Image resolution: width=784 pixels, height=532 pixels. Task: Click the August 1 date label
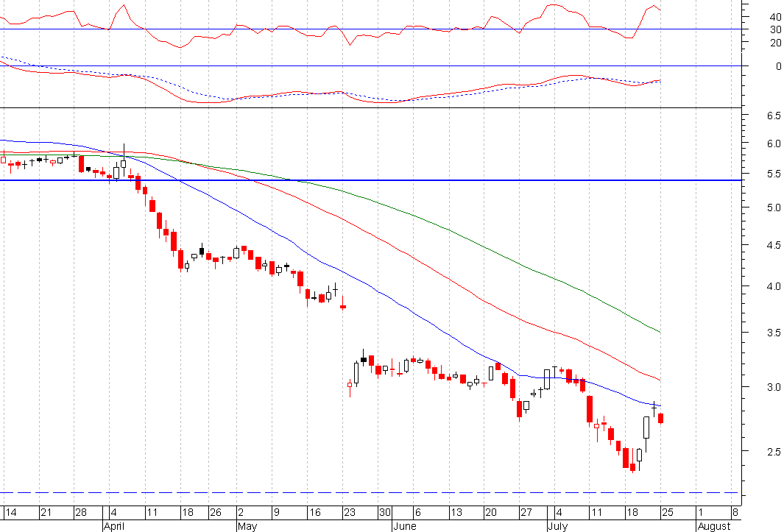[x=701, y=512]
